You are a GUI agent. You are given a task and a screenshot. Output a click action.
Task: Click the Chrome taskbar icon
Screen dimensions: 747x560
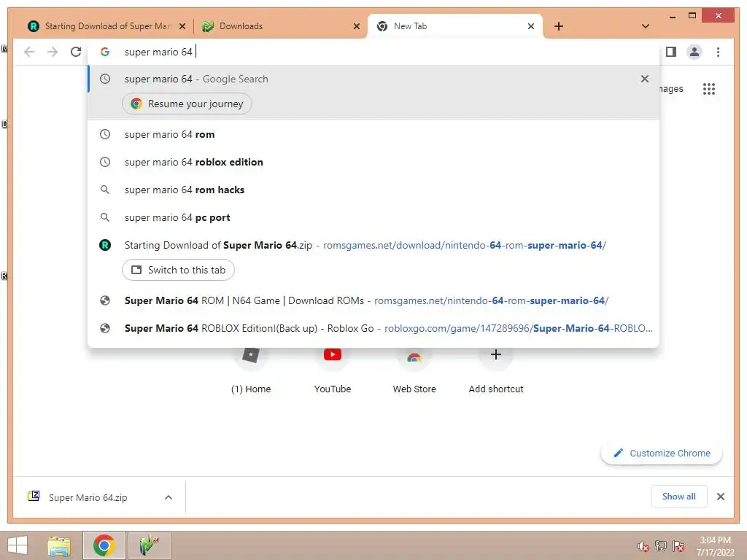[104, 545]
